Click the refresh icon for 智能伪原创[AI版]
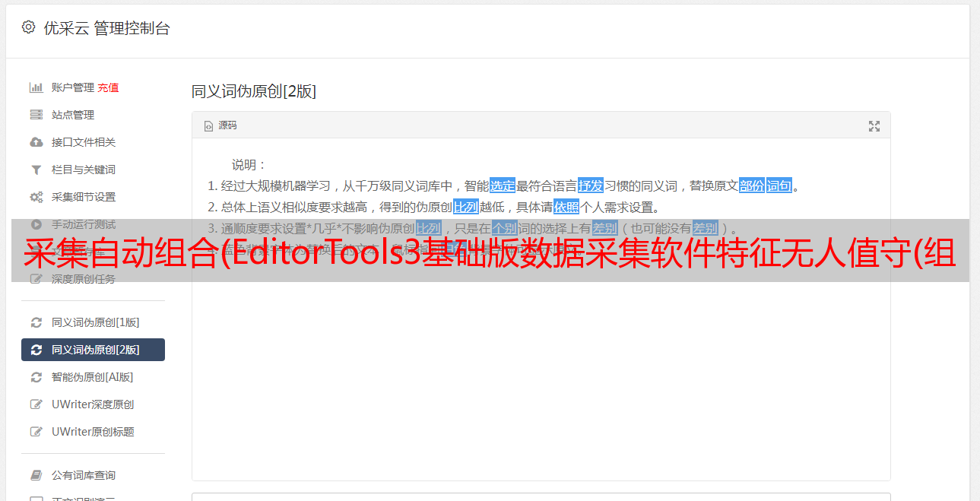 [x=36, y=377]
